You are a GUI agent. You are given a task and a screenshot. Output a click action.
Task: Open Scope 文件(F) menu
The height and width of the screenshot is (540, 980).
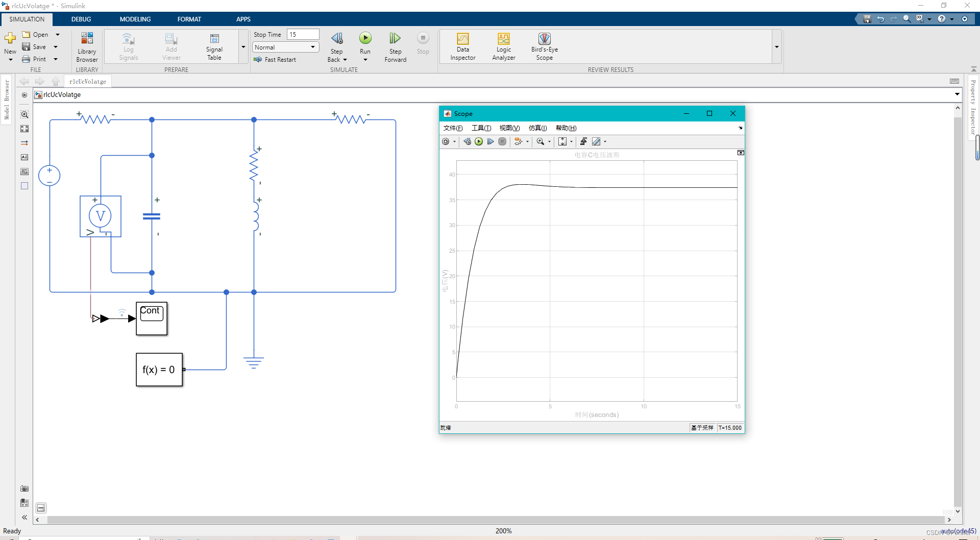(453, 128)
